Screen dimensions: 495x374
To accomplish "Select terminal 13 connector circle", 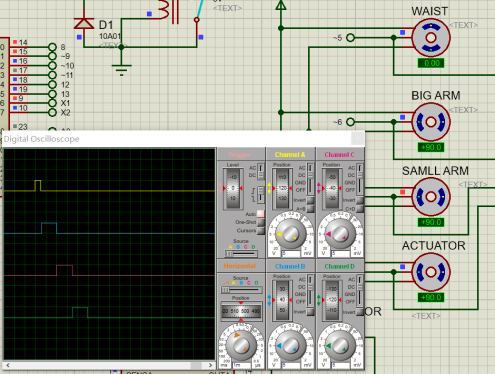I will tap(52, 94).
